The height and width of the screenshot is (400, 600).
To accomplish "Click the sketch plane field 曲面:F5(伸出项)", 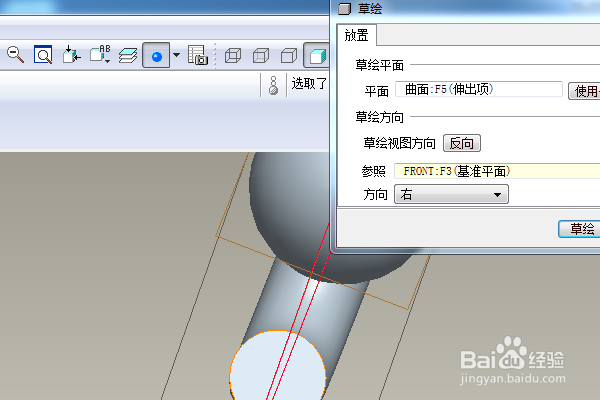I will pos(479,90).
